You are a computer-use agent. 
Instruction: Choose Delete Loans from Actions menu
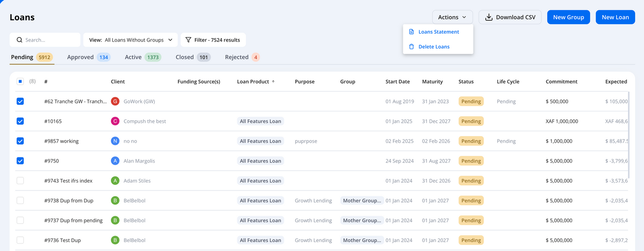(x=438, y=47)
